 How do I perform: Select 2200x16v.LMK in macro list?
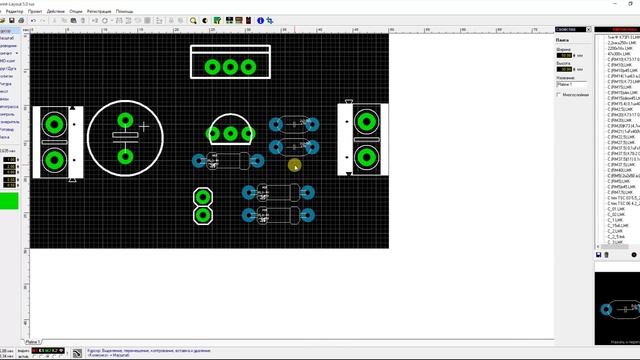pos(619,48)
